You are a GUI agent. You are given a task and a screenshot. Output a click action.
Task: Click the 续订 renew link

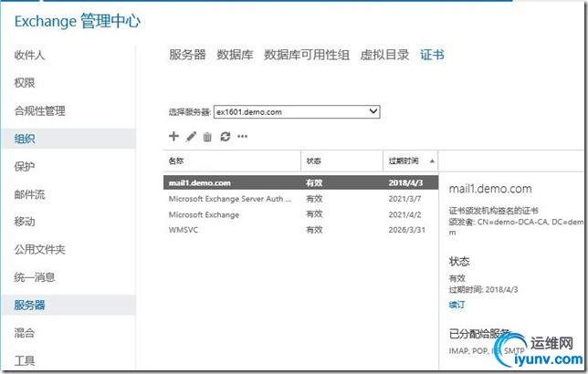(x=457, y=304)
